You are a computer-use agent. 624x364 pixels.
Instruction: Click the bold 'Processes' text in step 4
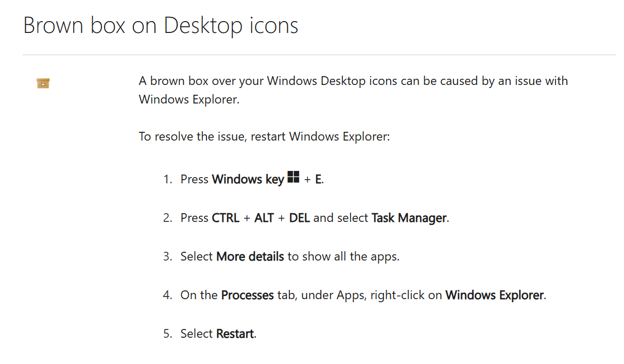(248, 296)
